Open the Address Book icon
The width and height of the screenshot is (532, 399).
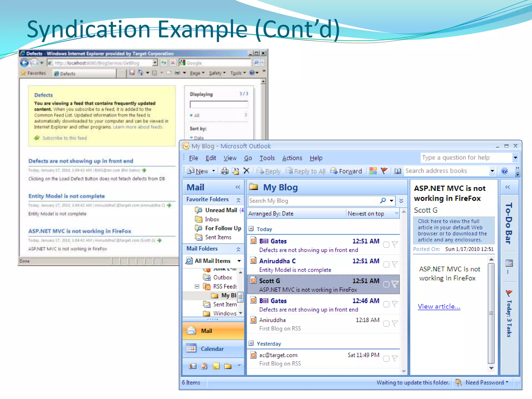[x=397, y=171]
